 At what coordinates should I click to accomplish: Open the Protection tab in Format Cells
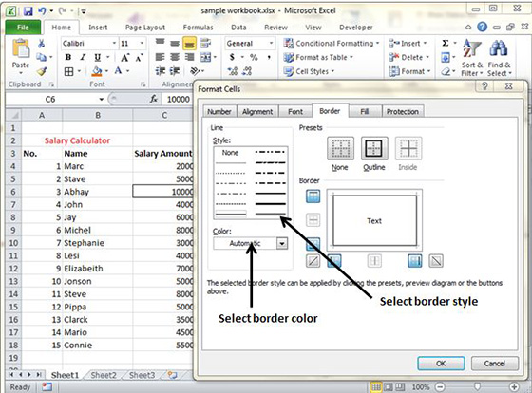click(x=403, y=112)
